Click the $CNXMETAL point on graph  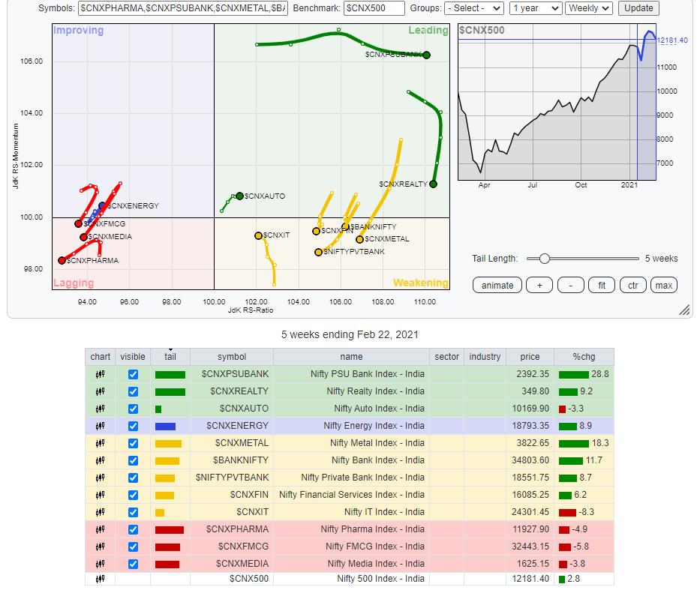pos(360,240)
